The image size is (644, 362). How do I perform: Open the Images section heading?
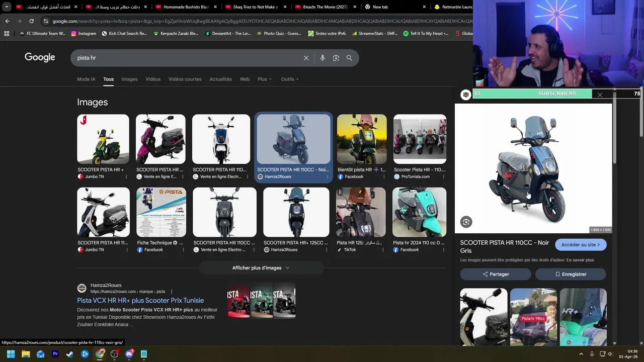tap(92, 102)
